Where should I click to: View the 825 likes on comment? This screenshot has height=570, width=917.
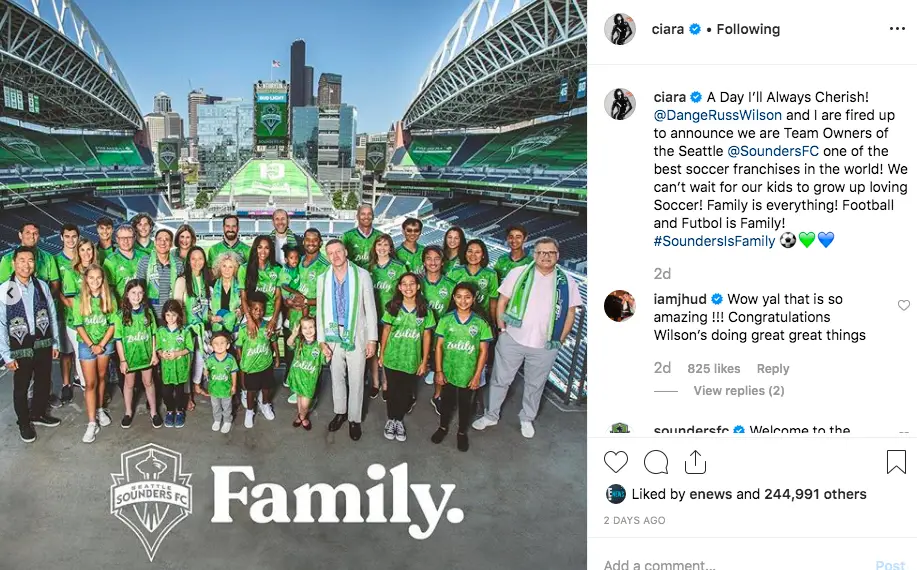[713, 369]
